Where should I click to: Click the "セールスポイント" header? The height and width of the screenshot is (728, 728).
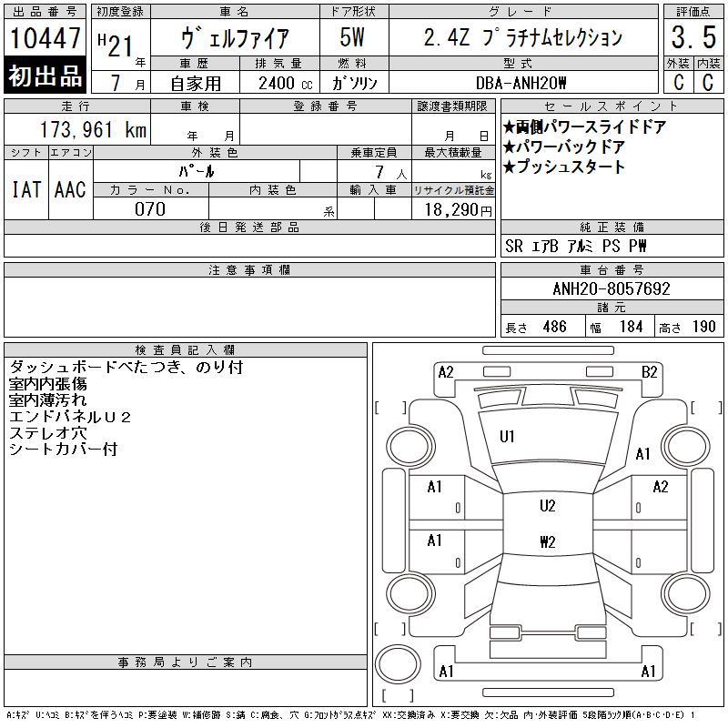pyautogui.click(x=612, y=106)
